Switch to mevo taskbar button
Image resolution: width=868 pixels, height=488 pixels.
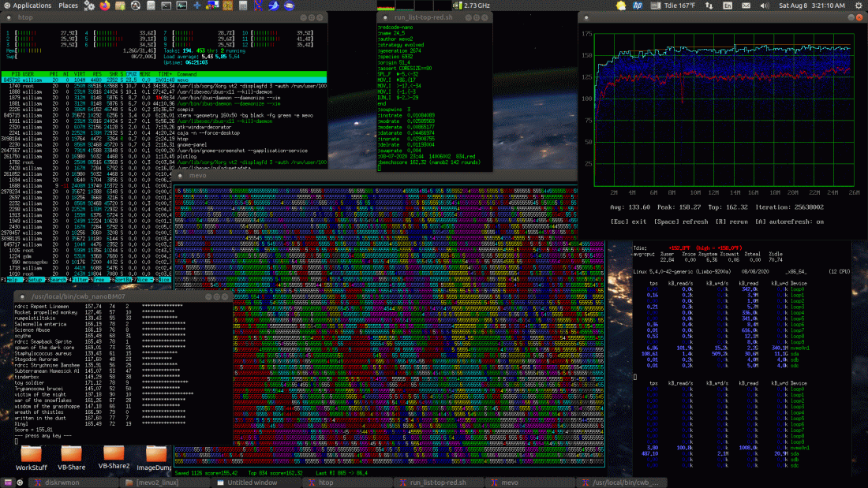pyautogui.click(x=529, y=482)
